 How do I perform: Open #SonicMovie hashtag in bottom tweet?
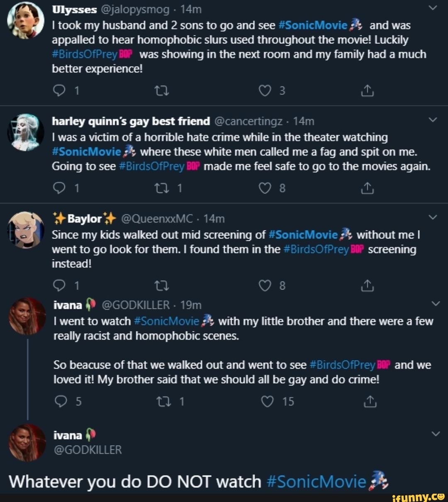(317, 482)
